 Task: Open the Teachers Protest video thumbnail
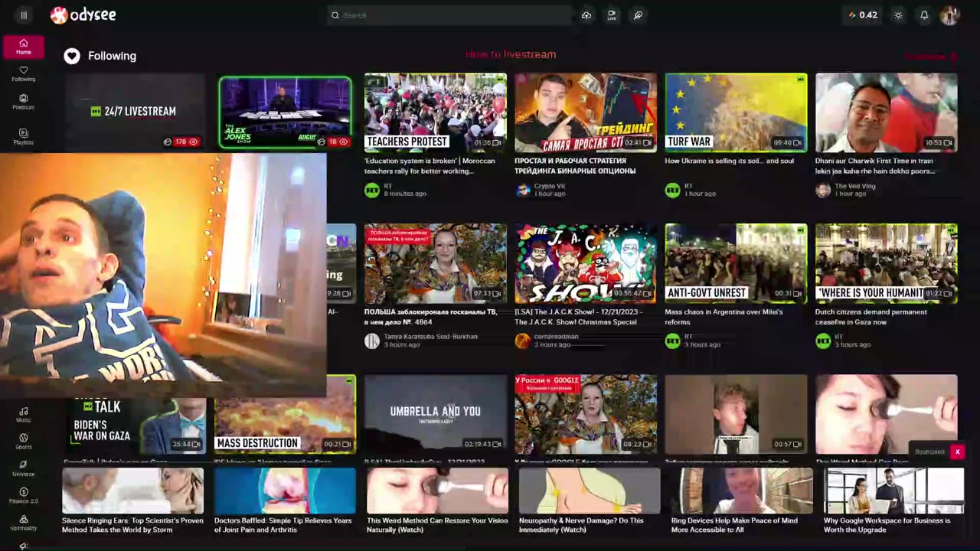[x=436, y=112]
